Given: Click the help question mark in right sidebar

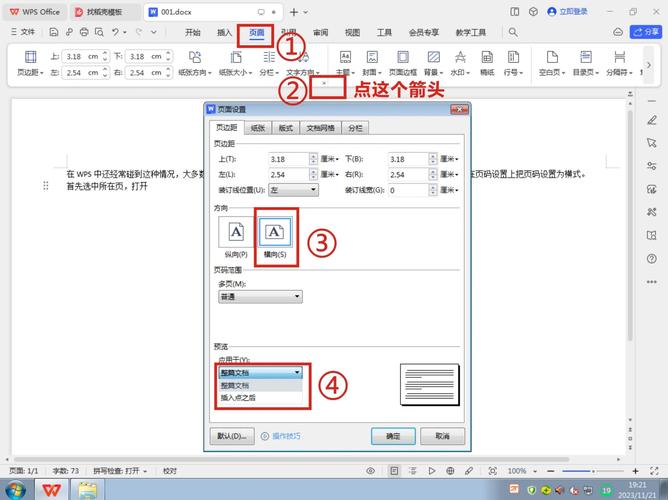Looking at the screenshot, I should 651,259.
